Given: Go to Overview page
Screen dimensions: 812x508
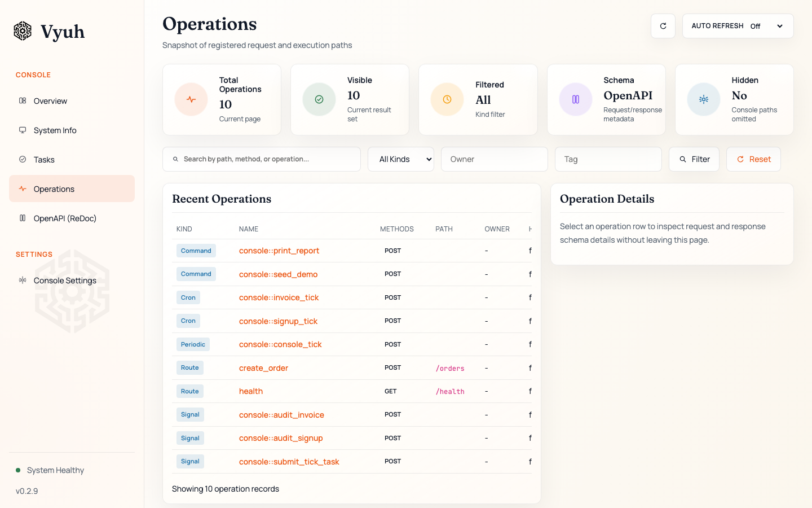Looking at the screenshot, I should 72,100.
